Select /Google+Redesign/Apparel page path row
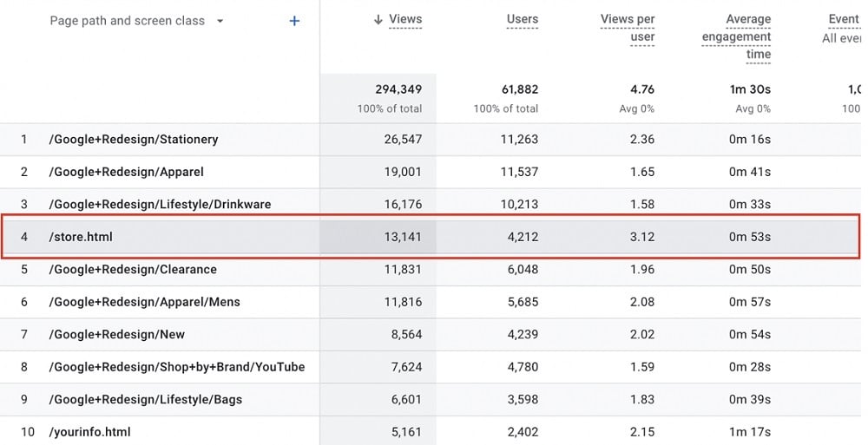Screen dimensions: 868x445 click(x=126, y=172)
